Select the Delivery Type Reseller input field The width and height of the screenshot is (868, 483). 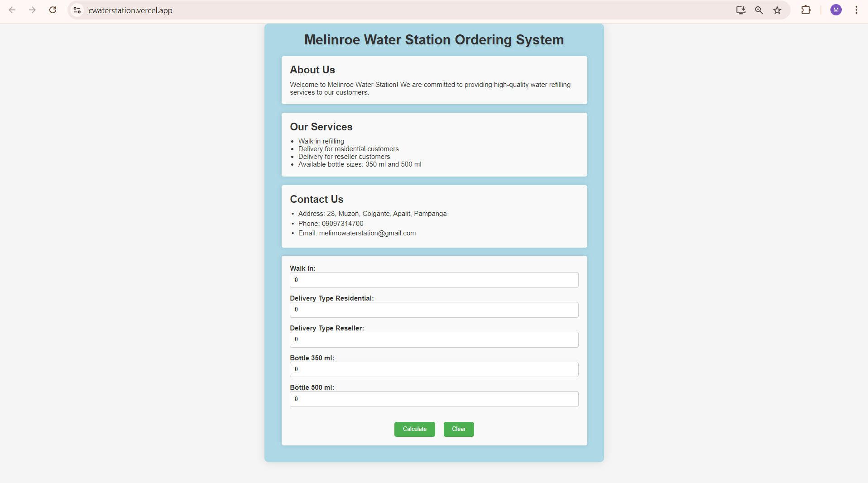[x=433, y=340]
